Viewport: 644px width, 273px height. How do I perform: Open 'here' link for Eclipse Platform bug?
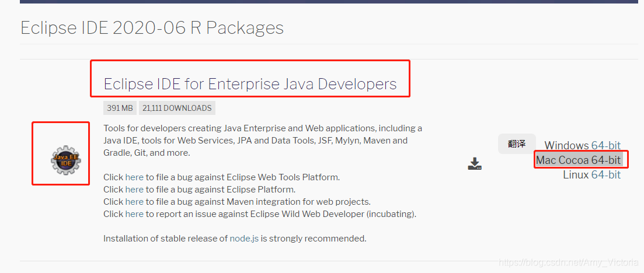coord(134,190)
